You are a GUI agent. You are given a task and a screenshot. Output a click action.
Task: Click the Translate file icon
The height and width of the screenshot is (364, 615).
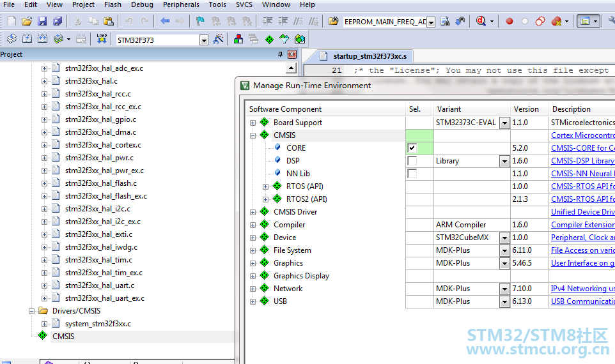coord(12,39)
